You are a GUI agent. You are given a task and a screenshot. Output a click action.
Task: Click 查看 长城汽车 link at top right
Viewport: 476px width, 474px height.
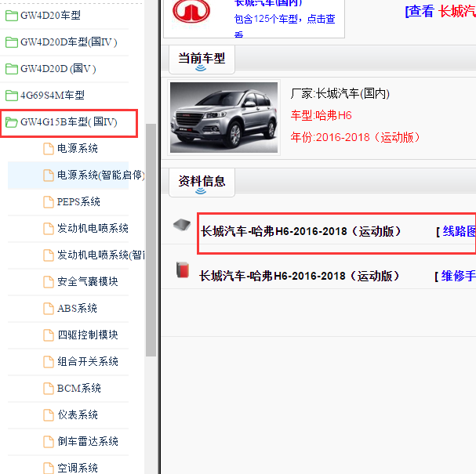click(441, 12)
